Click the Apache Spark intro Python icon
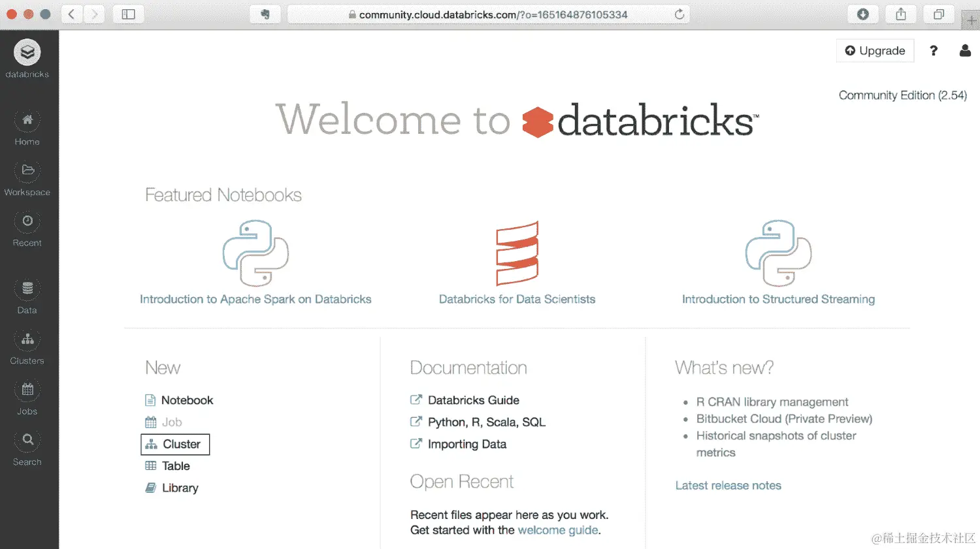 255,253
